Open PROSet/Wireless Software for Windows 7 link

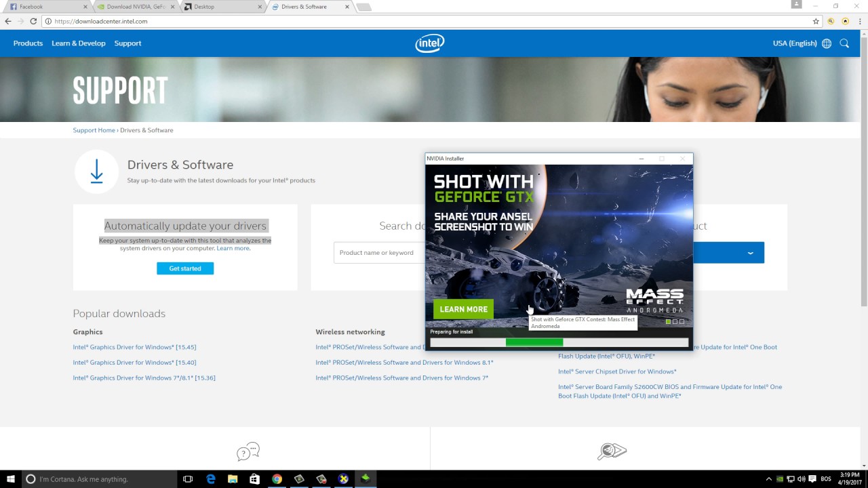401,378
